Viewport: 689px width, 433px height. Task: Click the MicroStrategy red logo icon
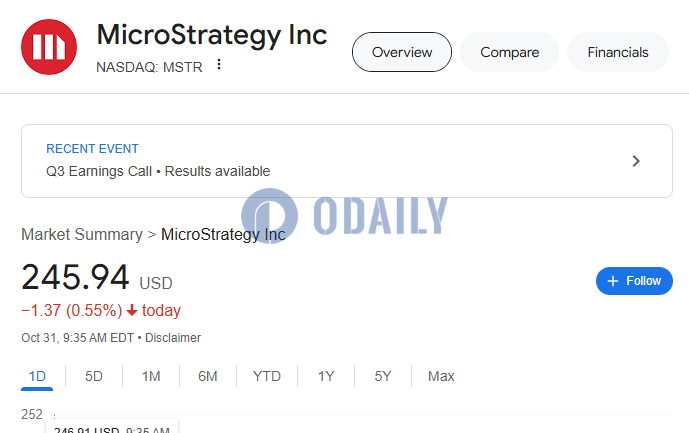pos(49,47)
